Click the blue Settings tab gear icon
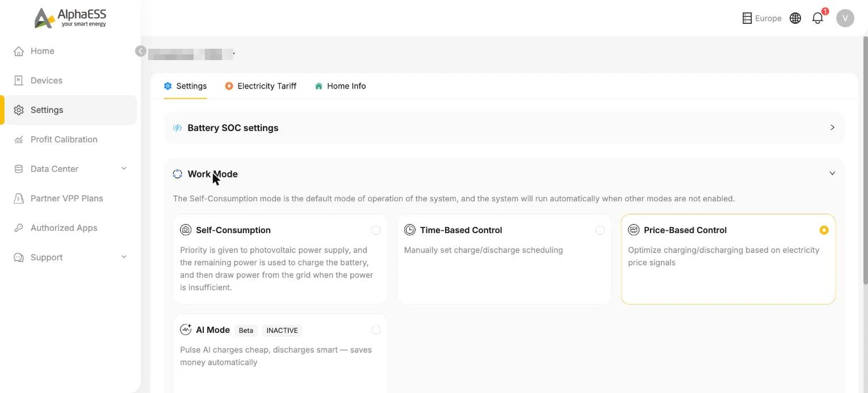Image resolution: width=868 pixels, height=393 pixels. (167, 86)
